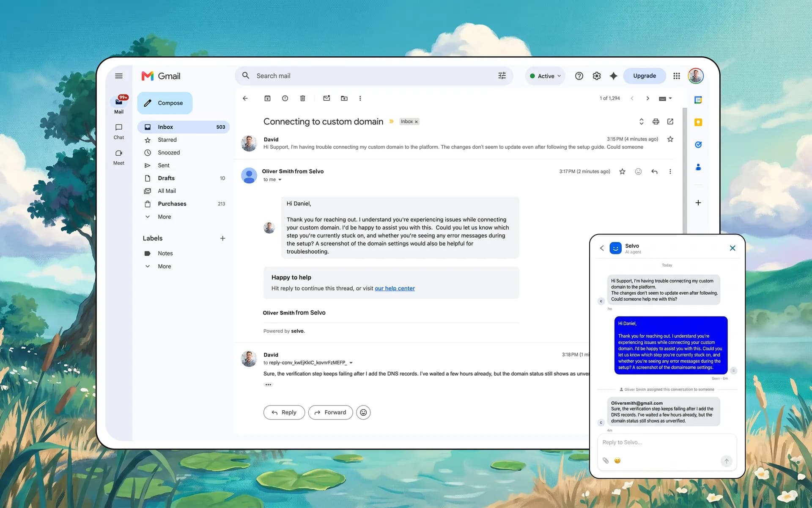Switch to the Chat tab in side rail

click(119, 132)
